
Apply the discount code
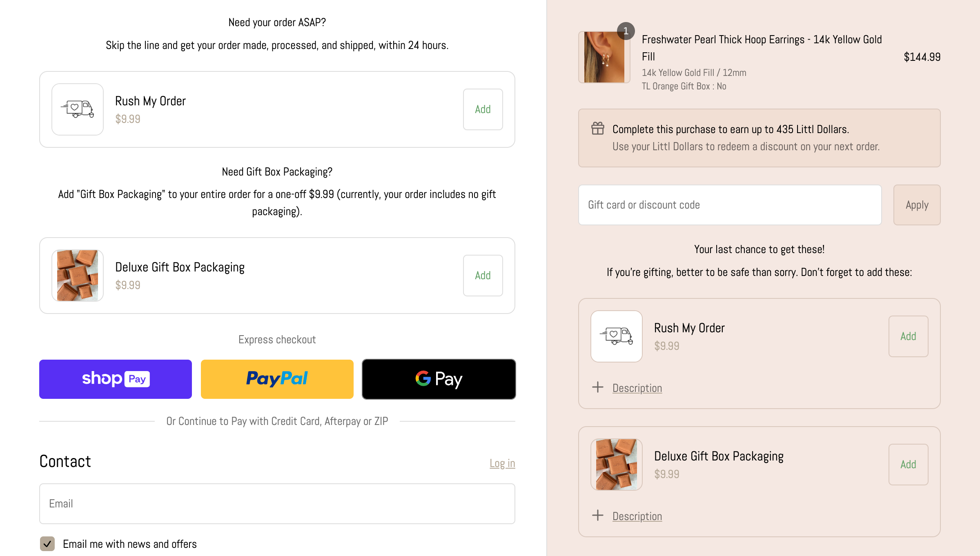[917, 205]
